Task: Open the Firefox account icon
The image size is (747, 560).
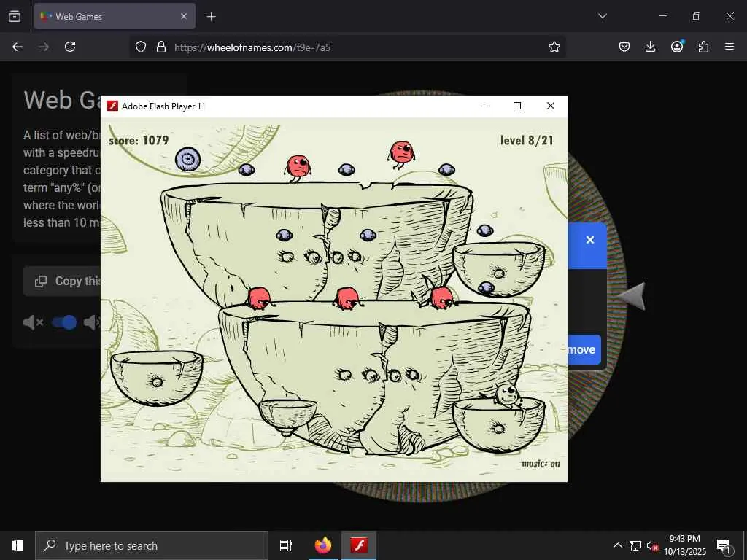Action: (x=677, y=46)
